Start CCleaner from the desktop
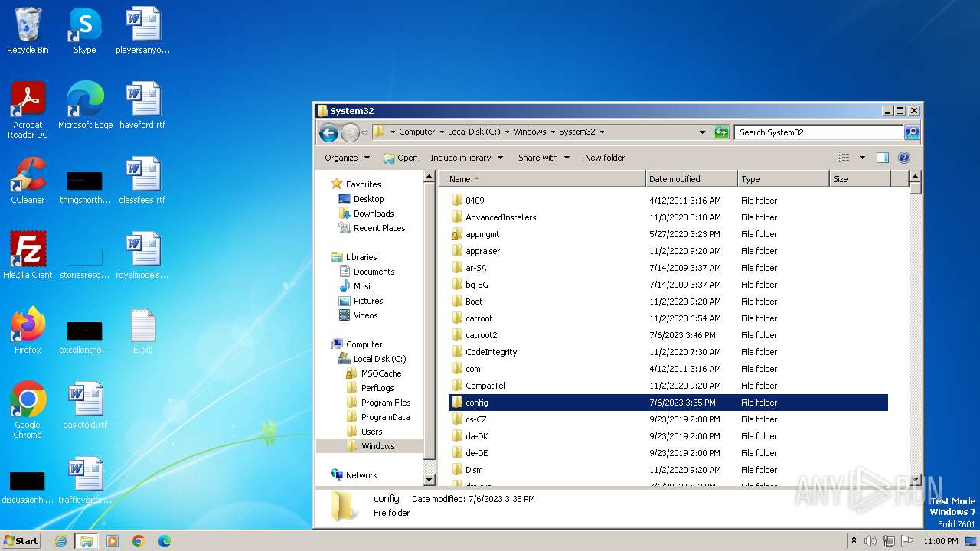 click(28, 181)
